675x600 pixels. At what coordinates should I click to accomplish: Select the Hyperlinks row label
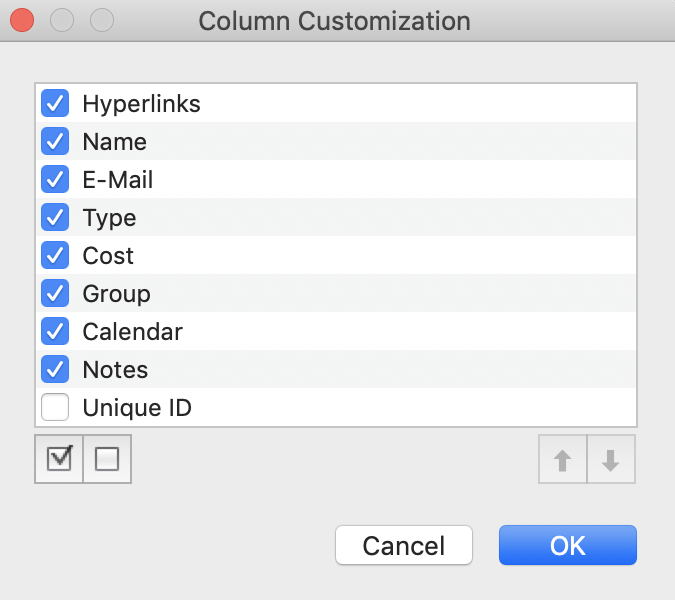pos(141,103)
